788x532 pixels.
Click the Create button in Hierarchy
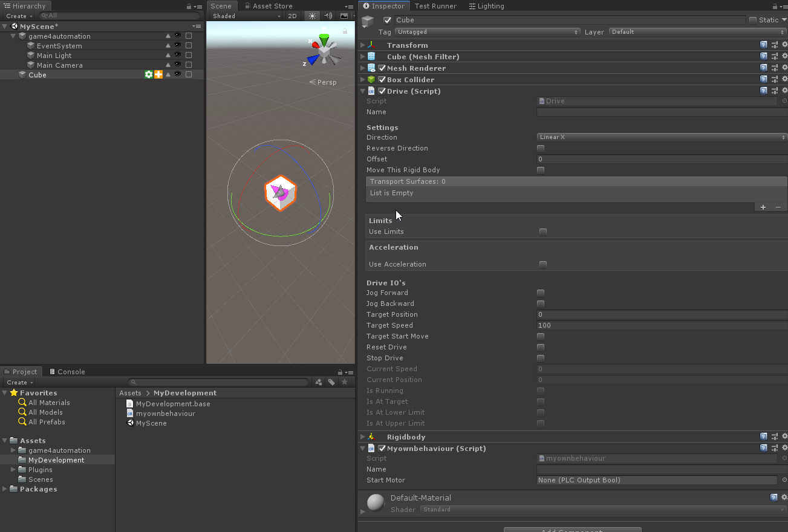(19, 16)
